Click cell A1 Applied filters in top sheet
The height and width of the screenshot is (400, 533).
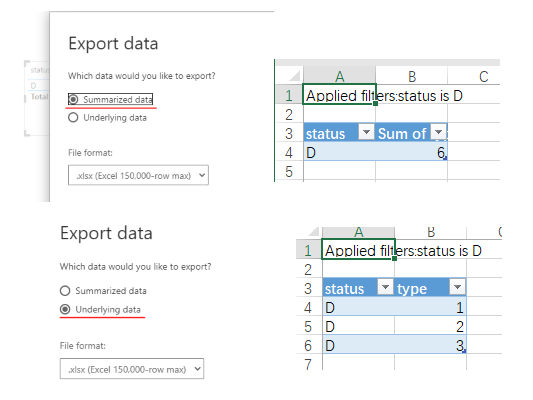(x=339, y=94)
